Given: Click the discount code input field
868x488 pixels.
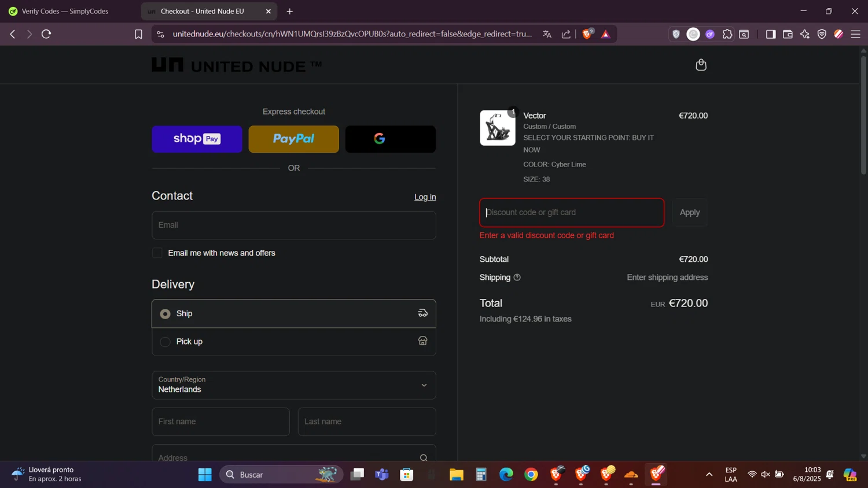Looking at the screenshot, I should pos(572,212).
